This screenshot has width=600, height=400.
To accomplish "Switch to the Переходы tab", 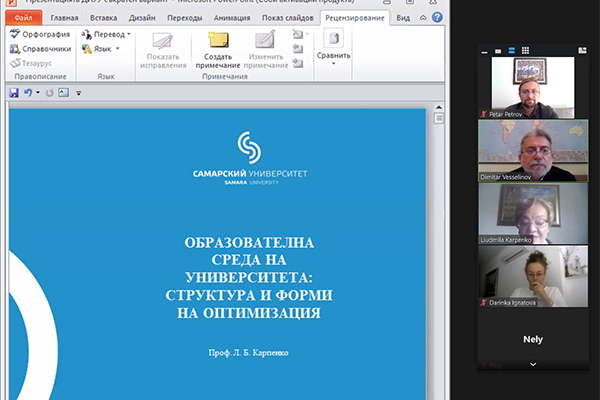I will tap(184, 18).
